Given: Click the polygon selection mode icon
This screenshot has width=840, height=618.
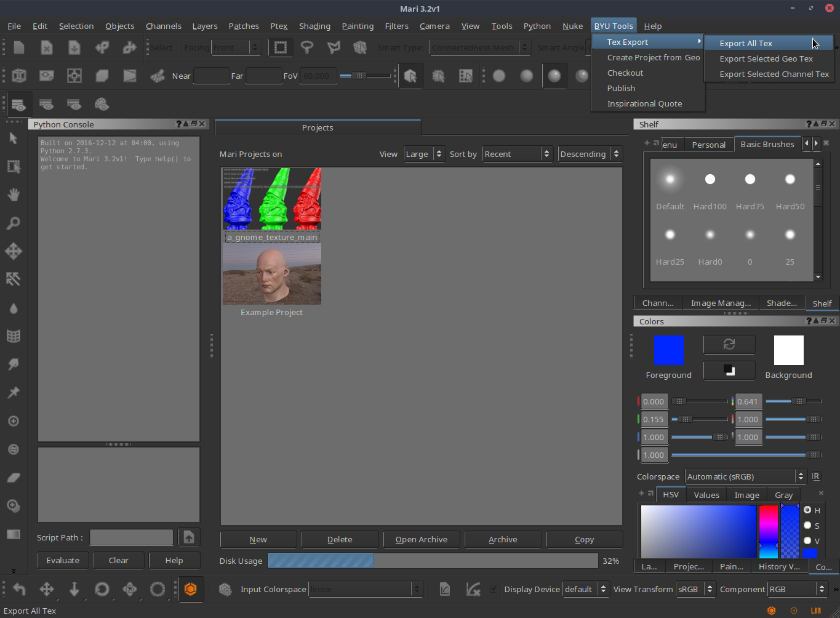Looking at the screenshot, I should coord(334,47).
